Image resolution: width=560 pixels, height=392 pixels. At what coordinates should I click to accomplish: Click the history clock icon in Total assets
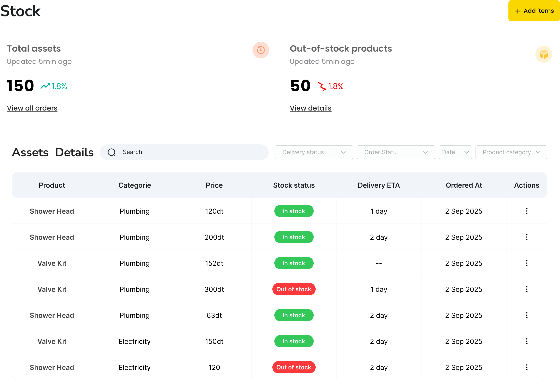(261, 50)
